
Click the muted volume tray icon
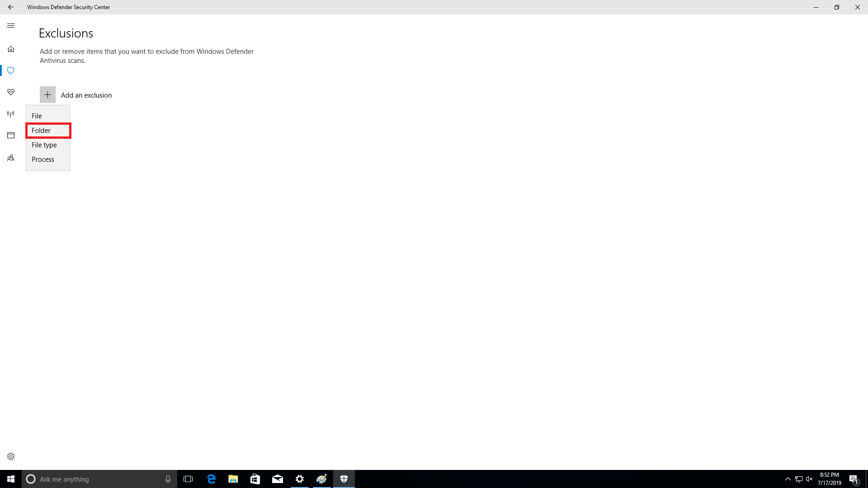tap(809, 479)
